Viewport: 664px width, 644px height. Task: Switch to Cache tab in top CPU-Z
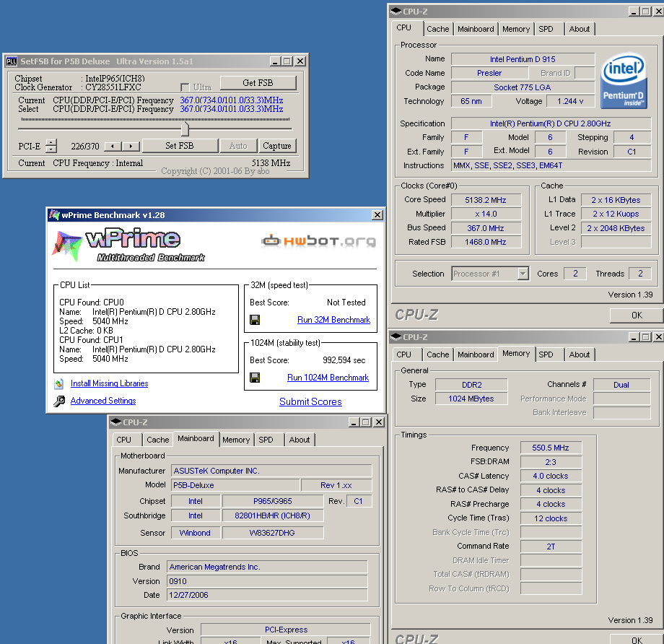(x=438, y=29)
